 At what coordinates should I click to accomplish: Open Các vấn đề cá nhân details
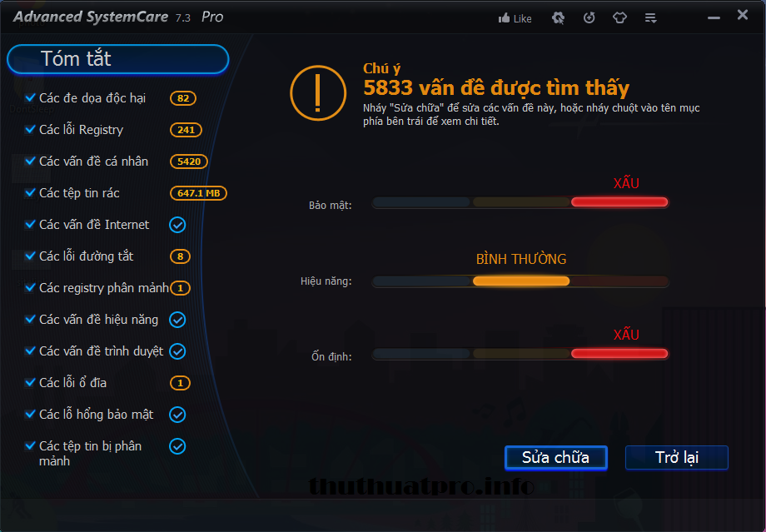point(93,162)
